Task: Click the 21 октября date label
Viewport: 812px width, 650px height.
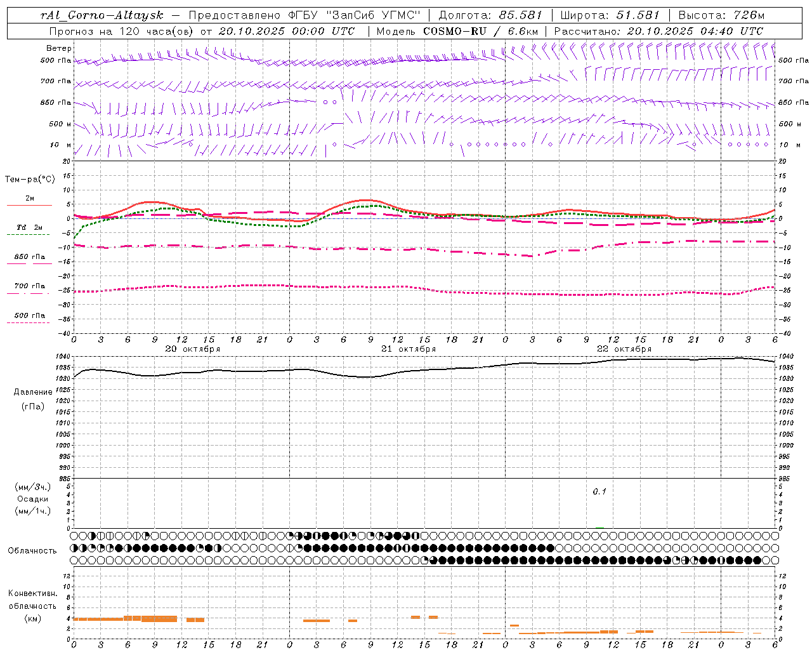Action: tap(409, 348)
